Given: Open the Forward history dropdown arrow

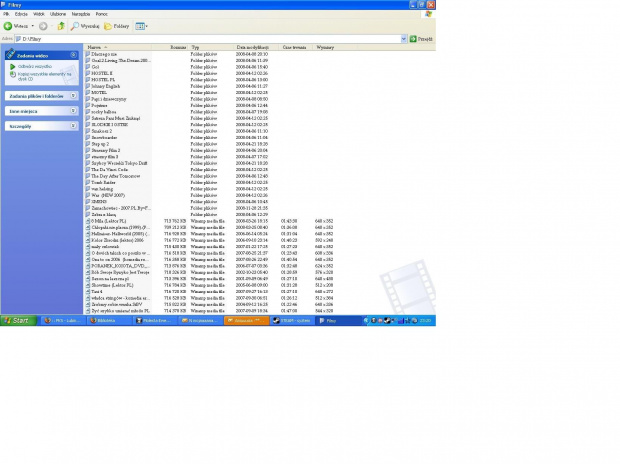Looking at the screenshot, I should pyautogui.click(x=52, y=26).
